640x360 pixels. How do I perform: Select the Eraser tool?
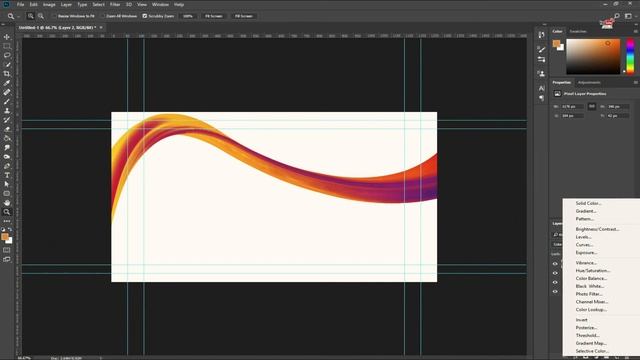(x=7, y=129)
